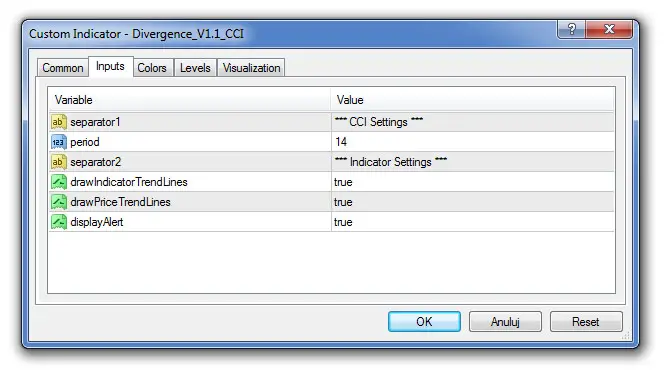Click the period integer type icon
Viewport: 664px width, 375px height.
58,142
